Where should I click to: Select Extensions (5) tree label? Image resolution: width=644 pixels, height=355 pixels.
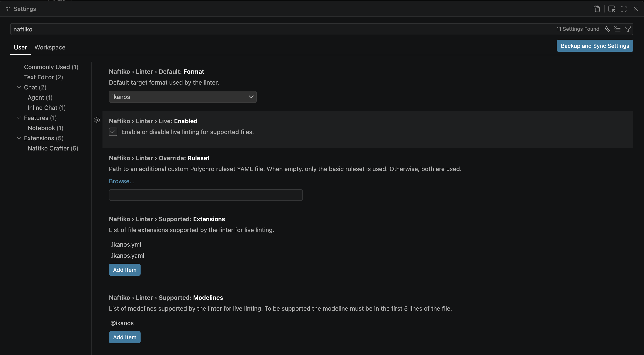coord(44,138)
